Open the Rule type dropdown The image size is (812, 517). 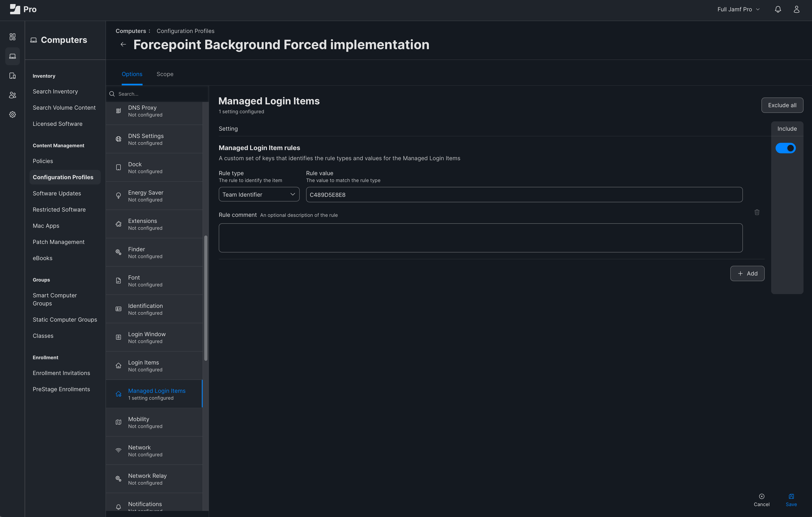(x=259, y=195)
